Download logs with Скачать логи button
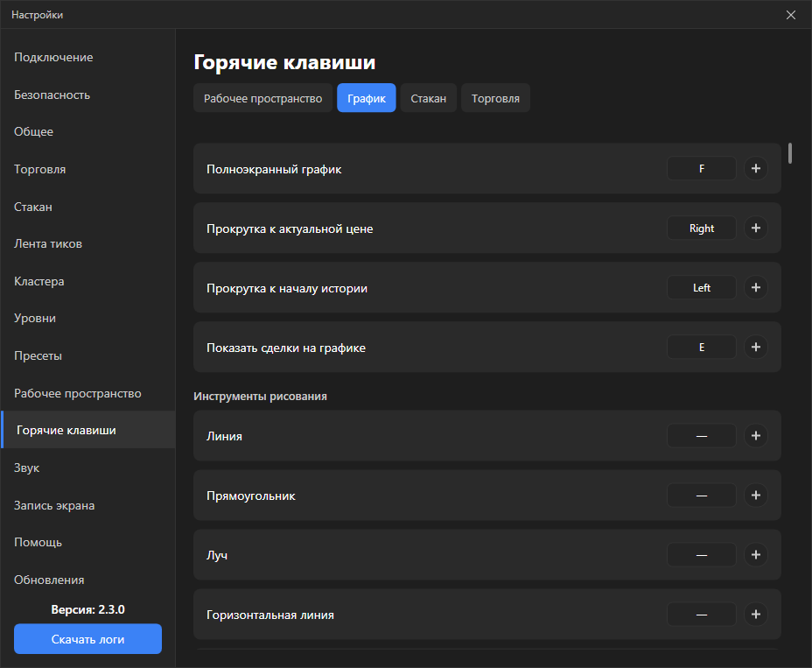 (88, 639)
